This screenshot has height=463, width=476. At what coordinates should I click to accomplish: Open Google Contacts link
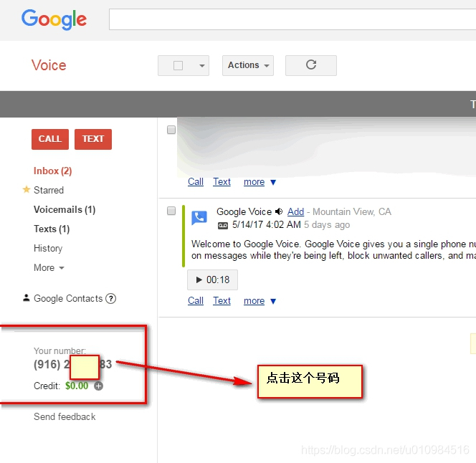[x=68, y=298]
